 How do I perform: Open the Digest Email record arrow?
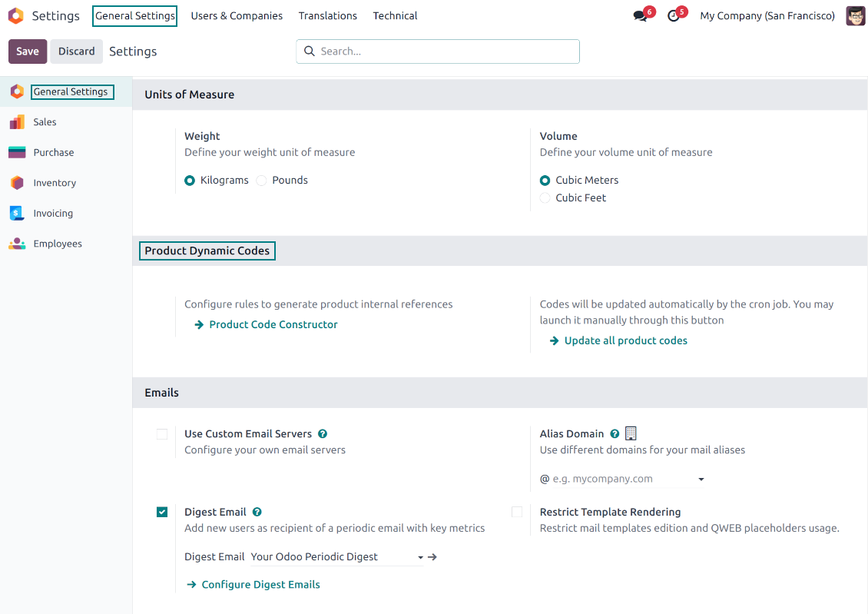click(432, 557)
